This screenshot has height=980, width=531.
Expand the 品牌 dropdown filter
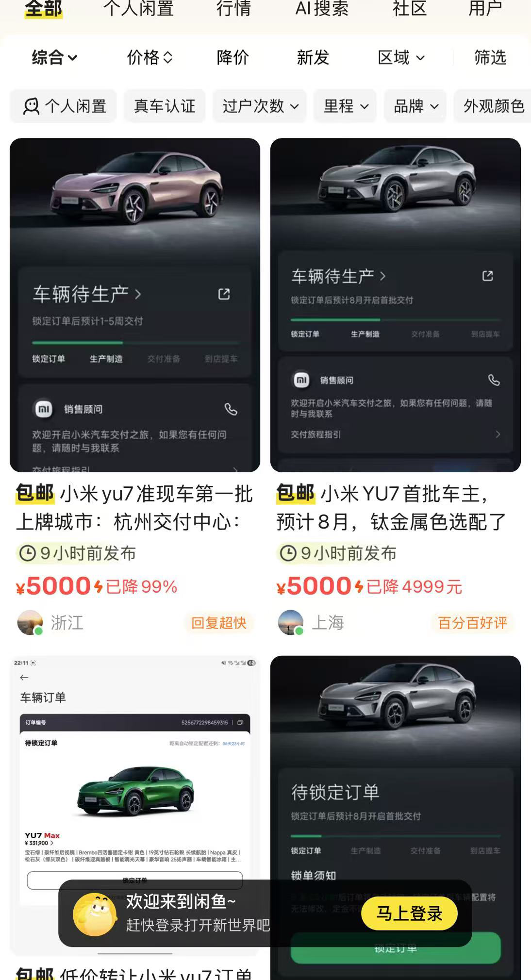pos(415,106)
